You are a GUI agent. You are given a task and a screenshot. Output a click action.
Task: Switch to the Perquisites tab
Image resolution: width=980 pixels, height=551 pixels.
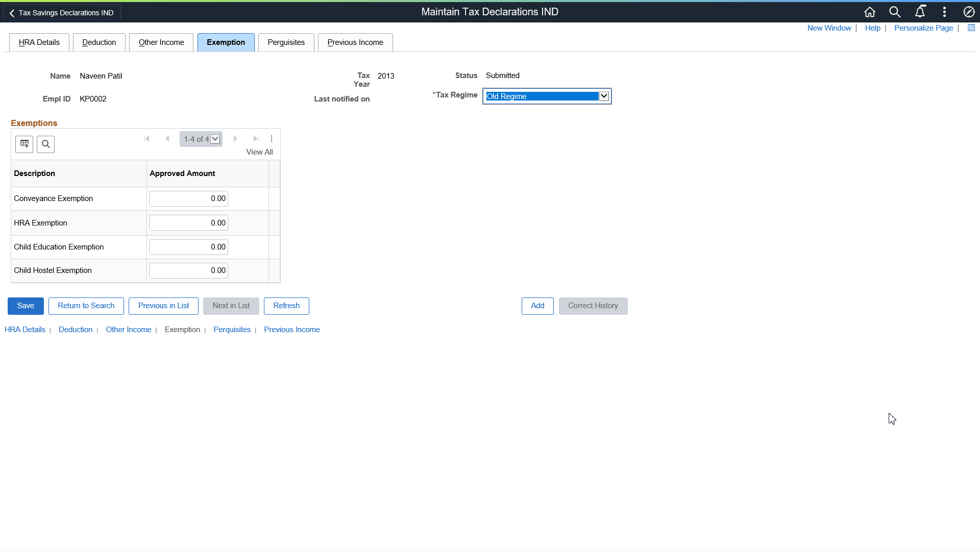coord(286,42)
